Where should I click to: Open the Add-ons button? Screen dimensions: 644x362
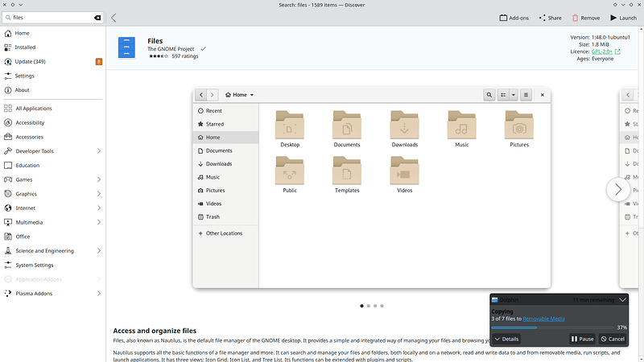(514, 17)
